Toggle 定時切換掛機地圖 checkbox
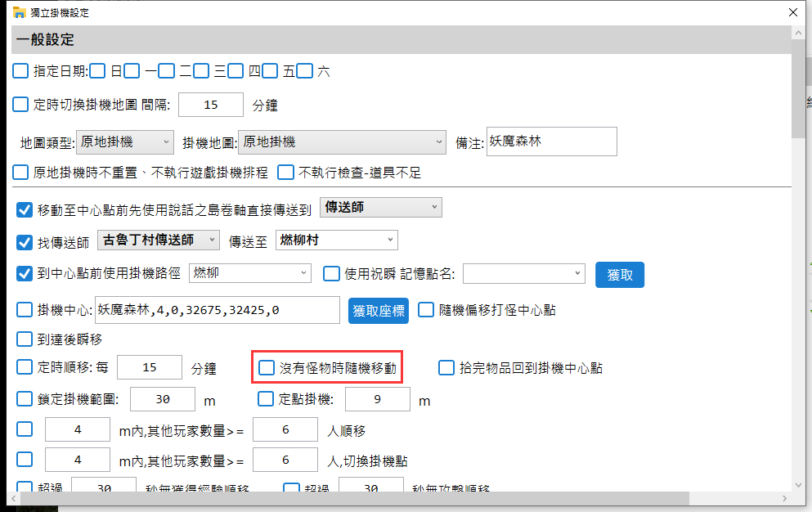Viewport: 812px width, 512px height. (x=20, y=105)
